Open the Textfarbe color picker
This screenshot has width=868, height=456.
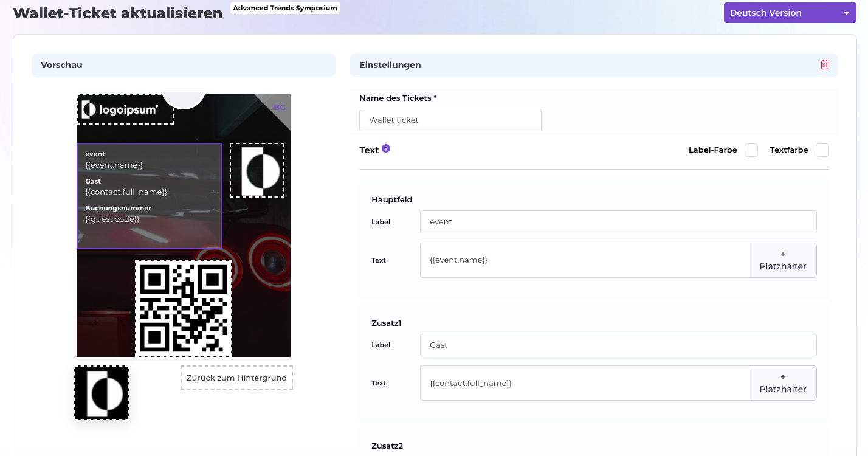(x=822, y=150)
